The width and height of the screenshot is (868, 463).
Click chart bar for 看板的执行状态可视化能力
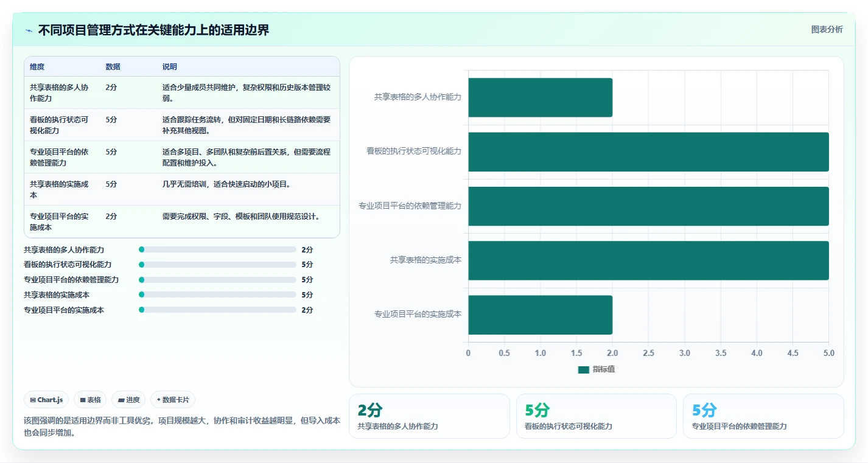pos(648,151)
